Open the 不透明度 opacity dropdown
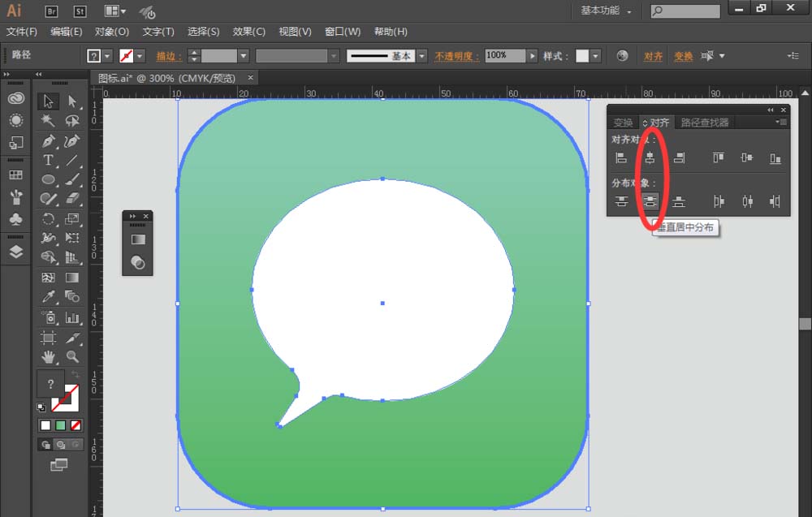Image resolution: width=812 pixels, height=517 pixels. click(x=532, y=55)
